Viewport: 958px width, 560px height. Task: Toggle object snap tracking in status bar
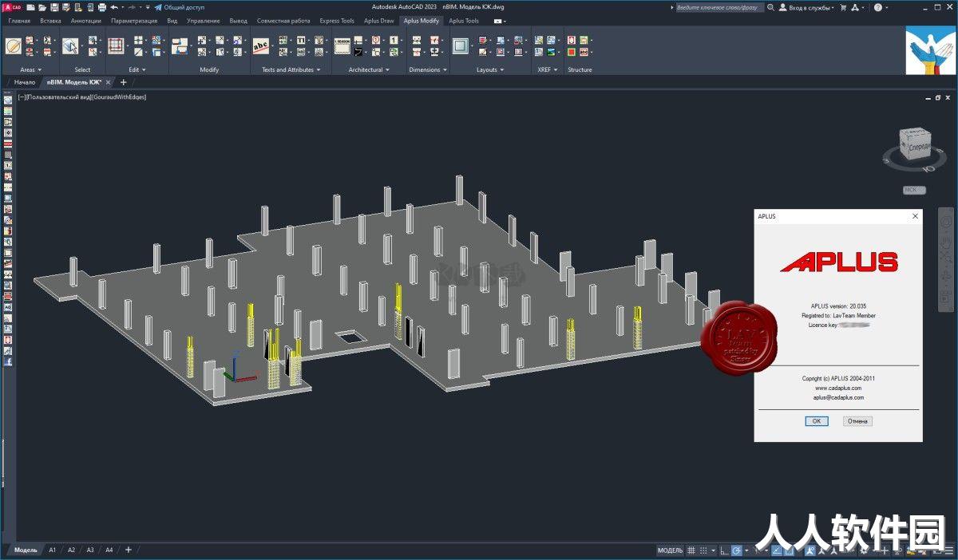point(776,550)
